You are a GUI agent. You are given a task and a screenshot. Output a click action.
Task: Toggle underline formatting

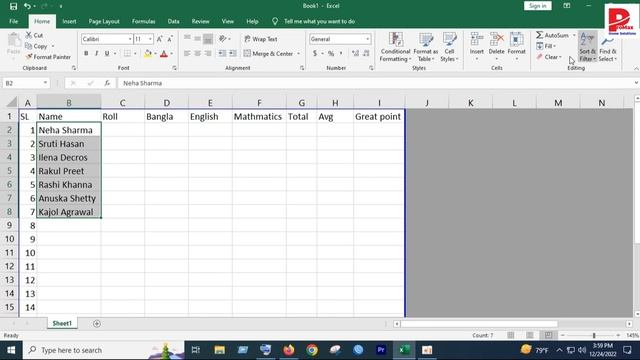tap(107, 53)
